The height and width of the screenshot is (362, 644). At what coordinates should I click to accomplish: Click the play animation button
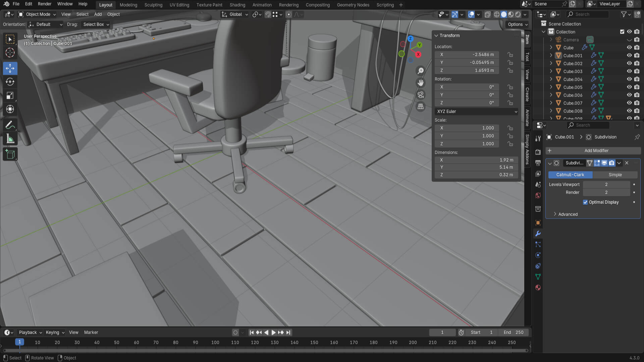pyautogui.click(x=273, y=333)
